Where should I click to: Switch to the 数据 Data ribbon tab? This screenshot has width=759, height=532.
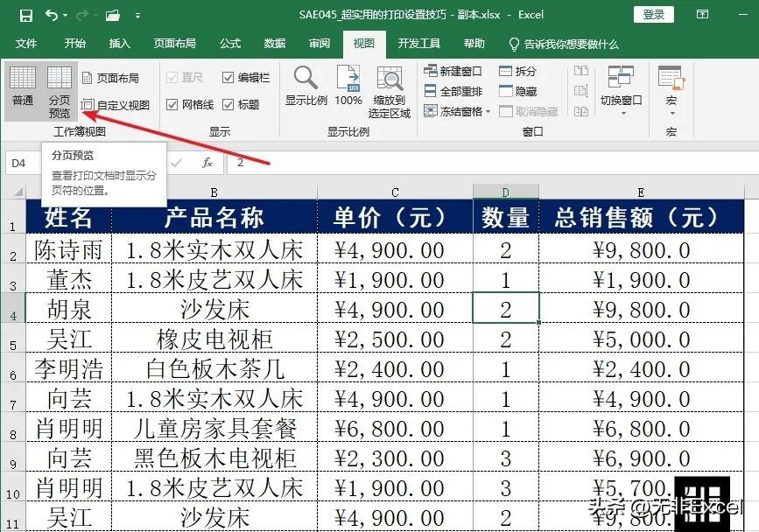click(274, 43)
